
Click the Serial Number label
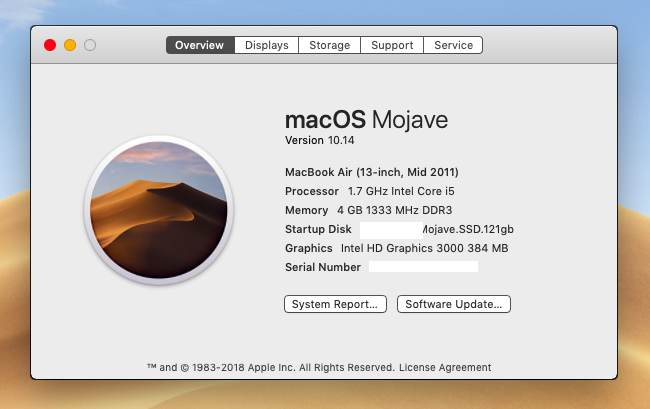tap(323, 267)
